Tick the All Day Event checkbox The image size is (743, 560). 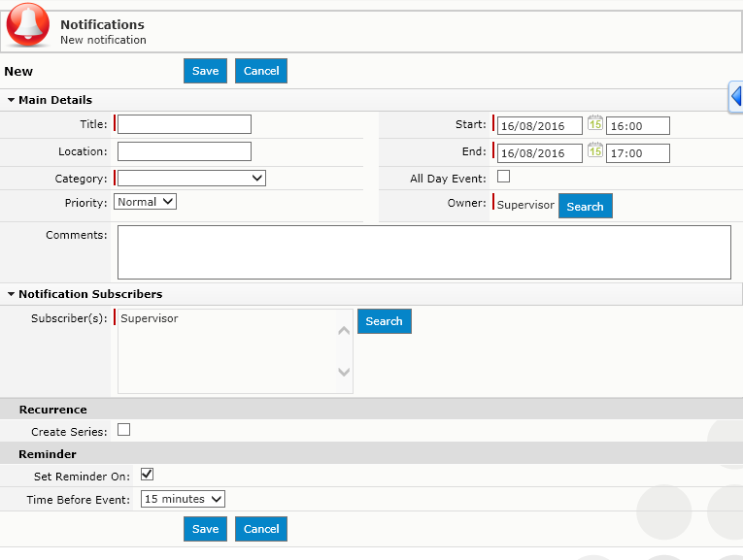coord(503,177)
